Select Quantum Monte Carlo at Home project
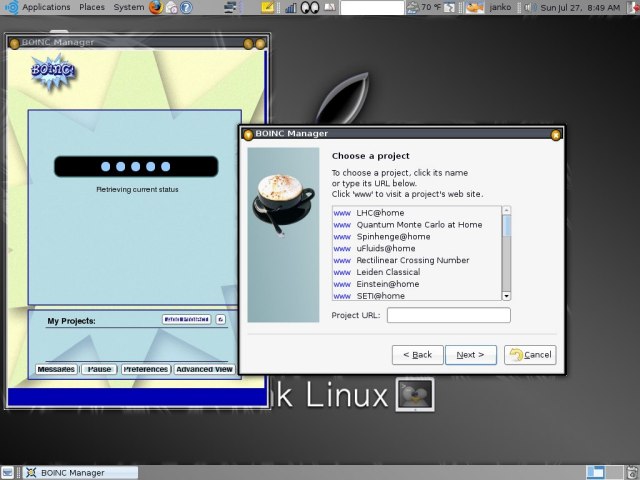Image resolution: width=640 pixels, height=480 pixels. click(419, 224)
